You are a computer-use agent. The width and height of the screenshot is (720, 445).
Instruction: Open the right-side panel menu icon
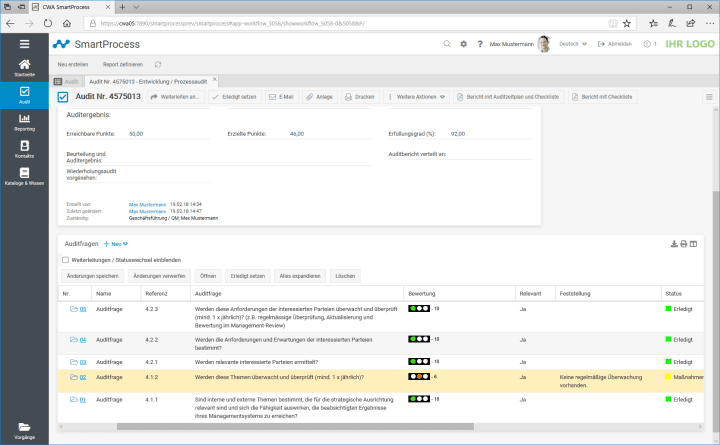point(709,97)
